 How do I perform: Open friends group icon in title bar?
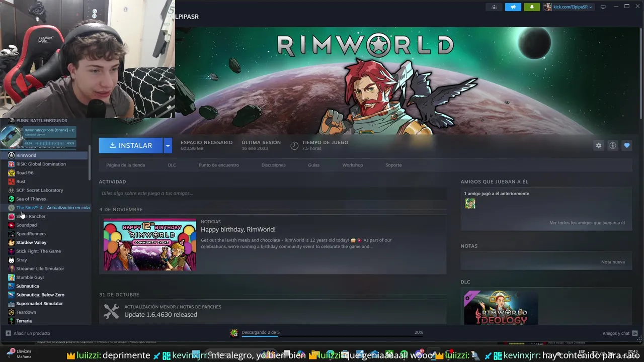494,7
